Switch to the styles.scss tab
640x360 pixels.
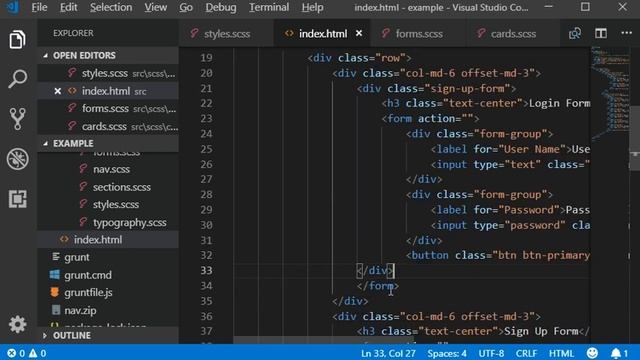coord(226,33)
